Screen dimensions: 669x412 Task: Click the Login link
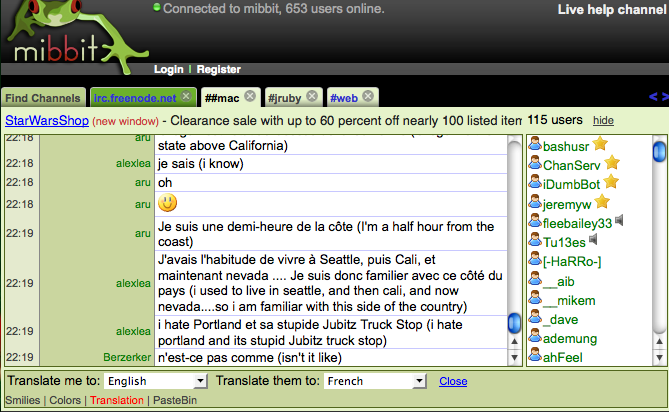pyautogui.click(x=169, y=69)
